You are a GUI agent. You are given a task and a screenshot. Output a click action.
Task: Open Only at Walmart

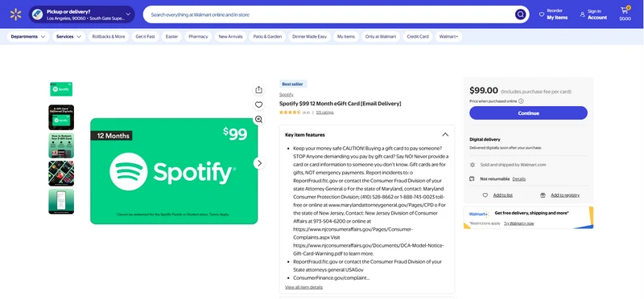381,36
